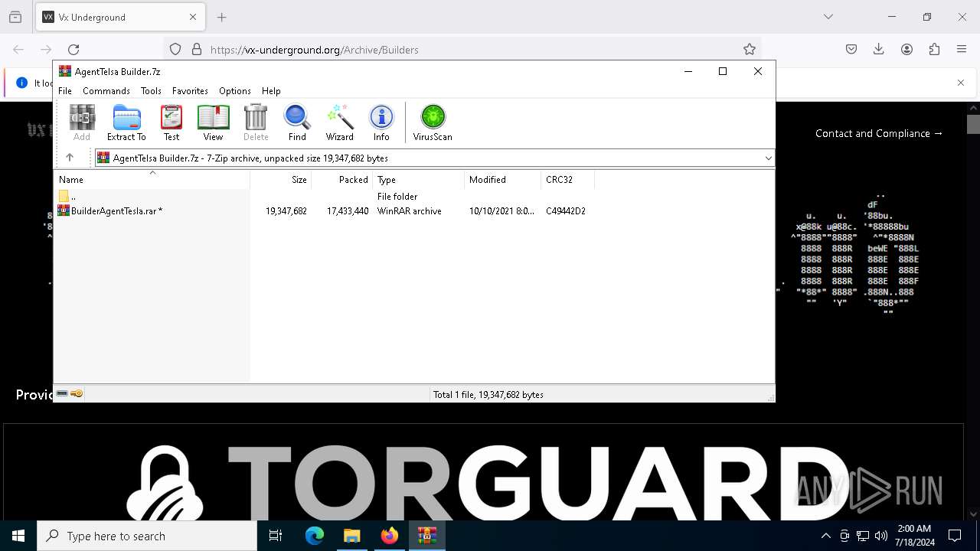Open Firefox account icon
Screen dimensions: 980x551
coord(906,49)
